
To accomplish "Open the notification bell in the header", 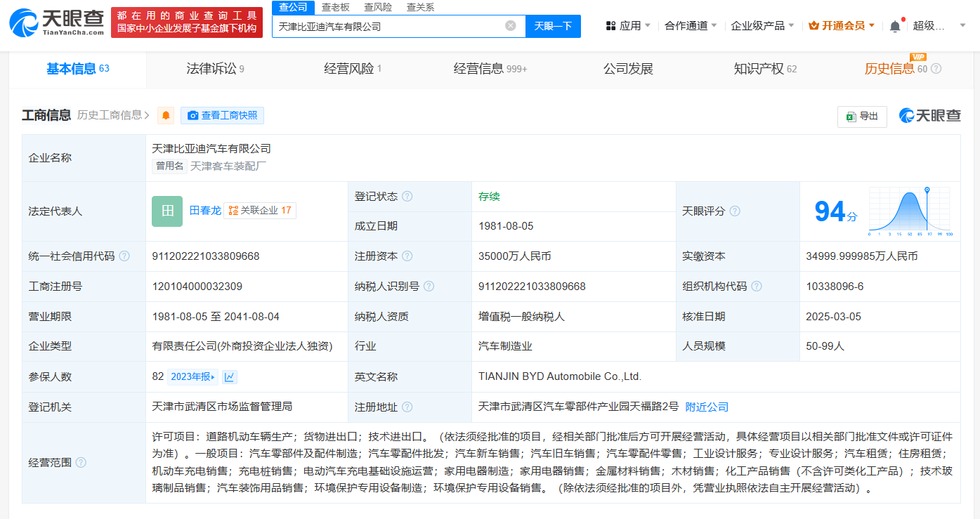I will pos(894,26).
